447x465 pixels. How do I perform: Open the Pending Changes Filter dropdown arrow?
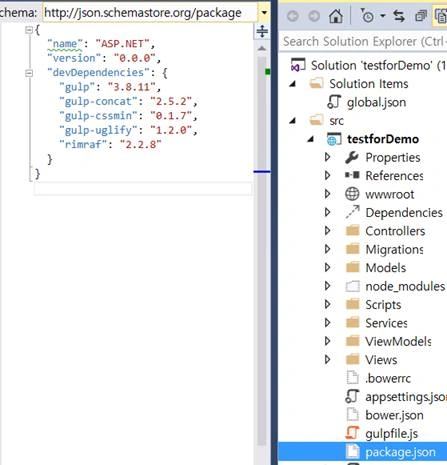[x=383, y=16]
